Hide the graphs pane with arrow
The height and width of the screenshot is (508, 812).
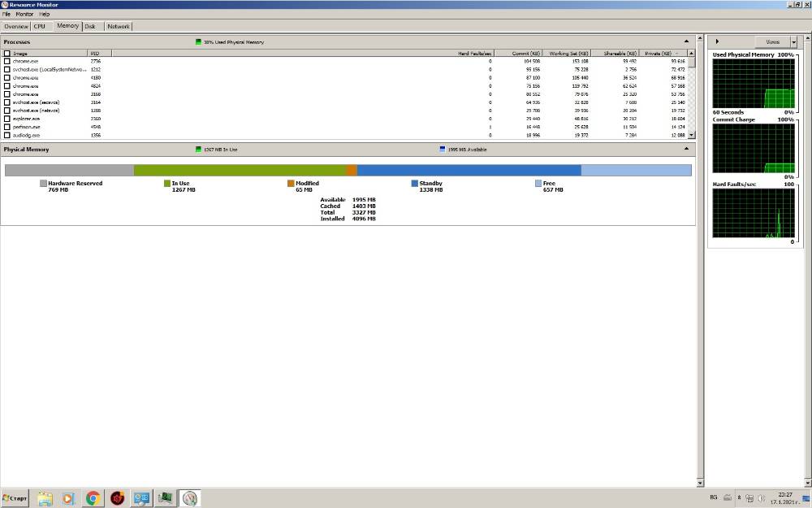(x=717, y=41)
